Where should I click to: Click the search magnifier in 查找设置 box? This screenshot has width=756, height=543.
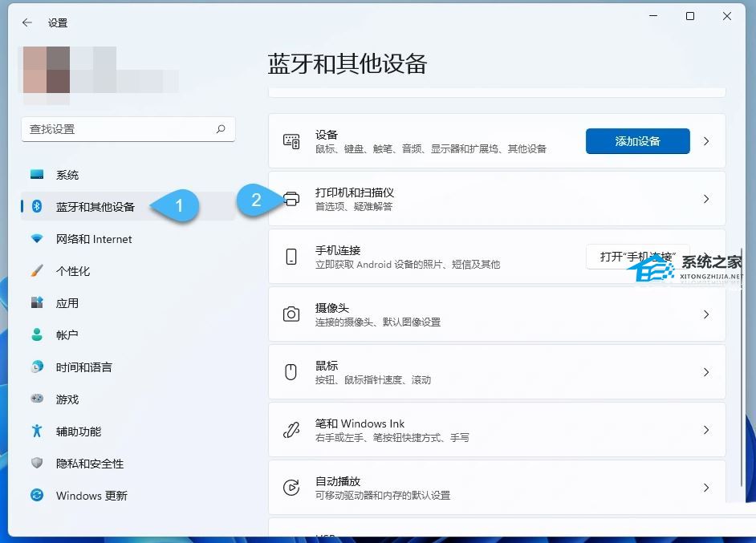(x=221, y=129)
